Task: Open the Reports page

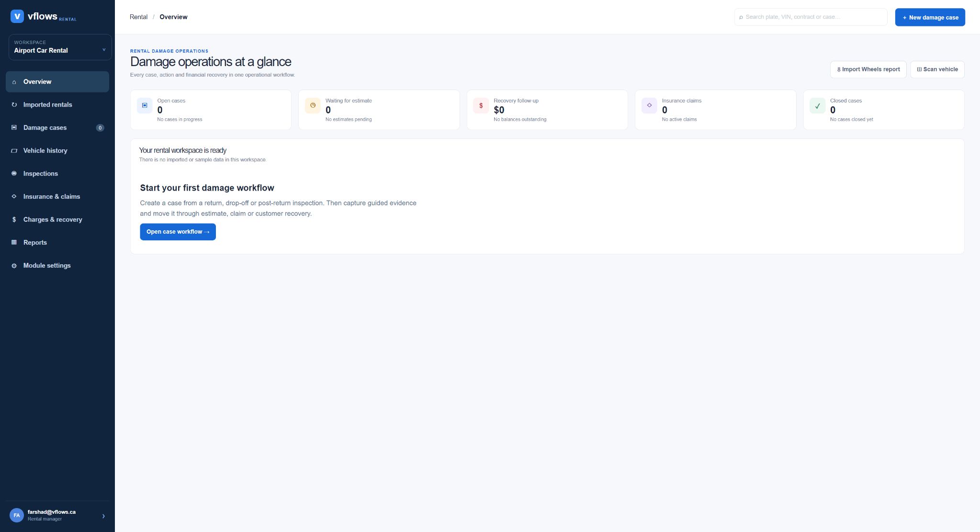Action: 57,243
